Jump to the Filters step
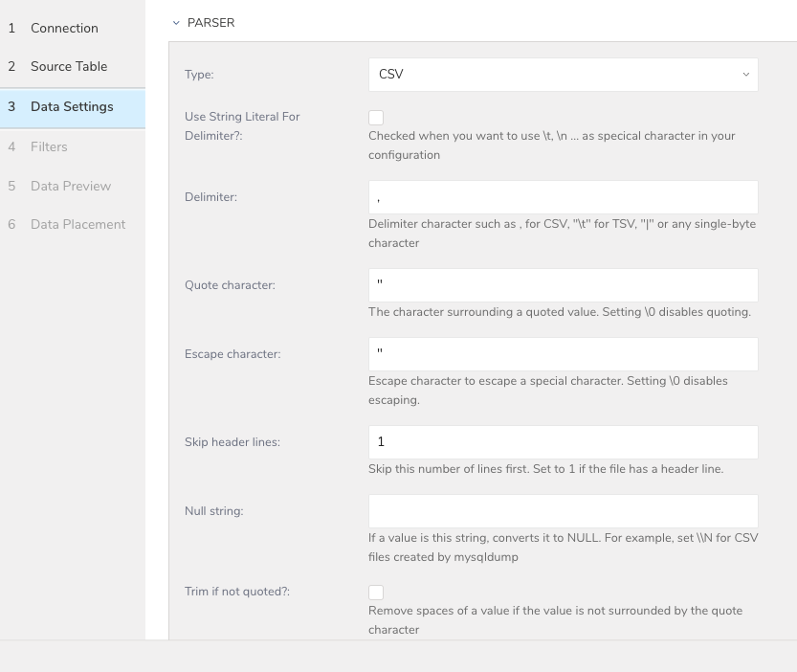 pos(49,146)
